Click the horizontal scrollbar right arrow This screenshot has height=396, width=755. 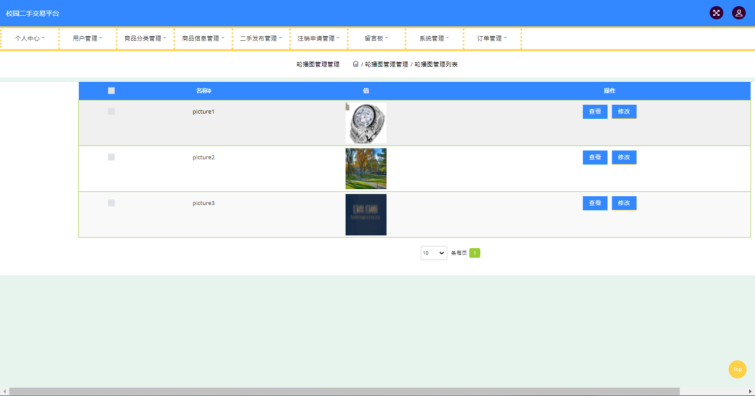pyautogui.click(x=750, y=391)
